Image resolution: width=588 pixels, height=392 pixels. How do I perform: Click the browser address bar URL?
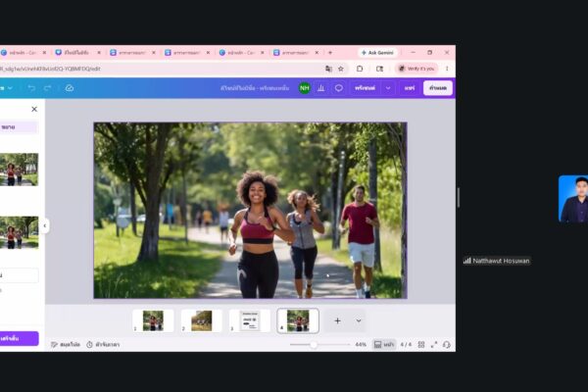click(50, 69)
